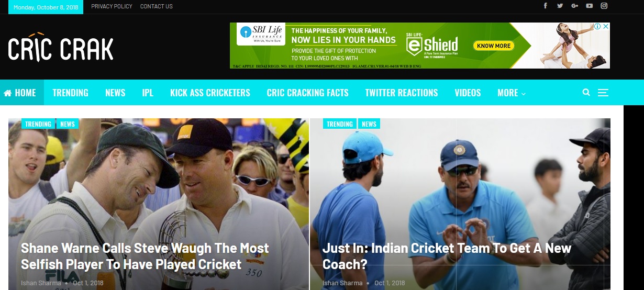Click the PRIVACY POLICY link
644x290 pixels.
[x=112, y=6]
